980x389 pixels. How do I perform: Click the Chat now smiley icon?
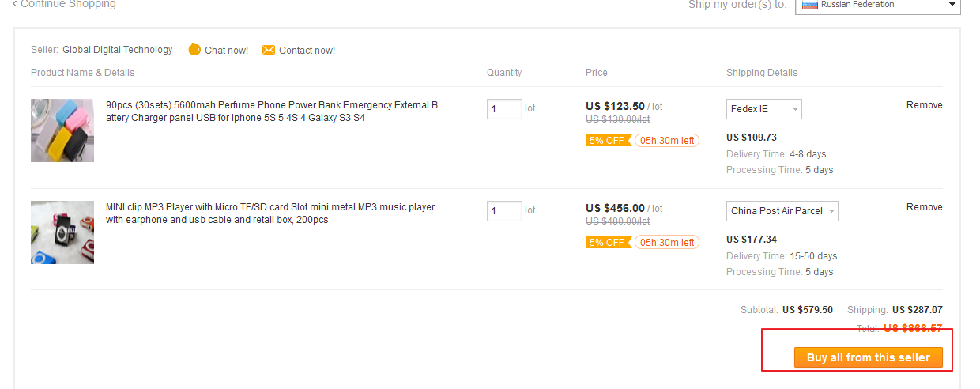[194, 50]
